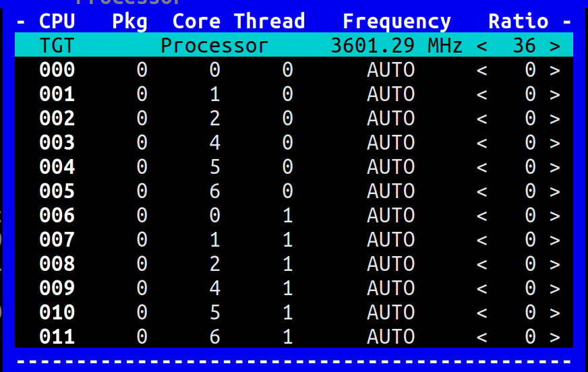Click the left arrow for CPU 008 ratio
Screen dimensions: 588x372
(x=482, y=265)
